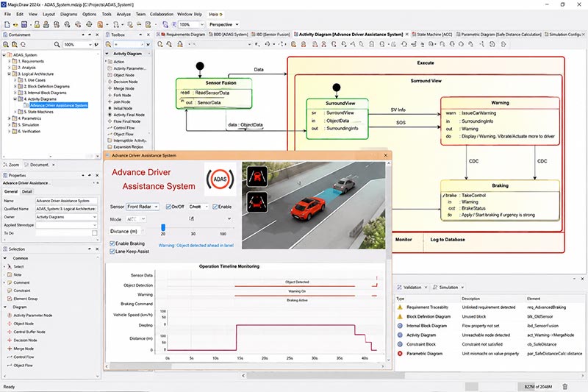
Task: Select the Fork Node tool in Toolbox
Action: tap(122, 95)
